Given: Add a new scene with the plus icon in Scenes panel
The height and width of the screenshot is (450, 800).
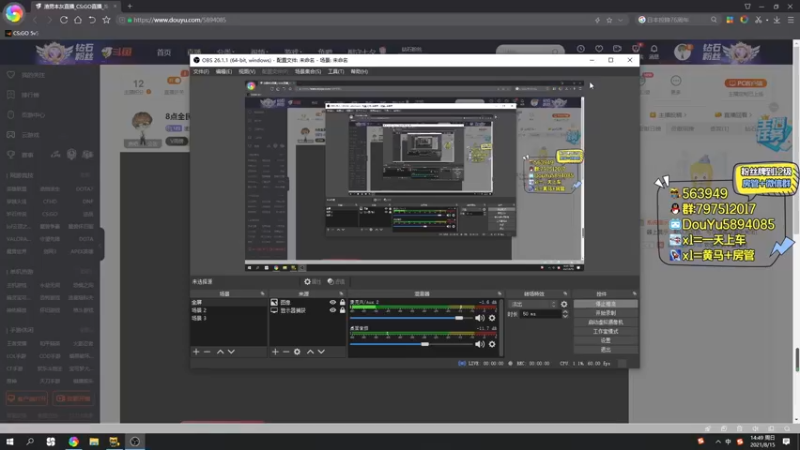Looking at the screenshot, I should tap(196, 352).
